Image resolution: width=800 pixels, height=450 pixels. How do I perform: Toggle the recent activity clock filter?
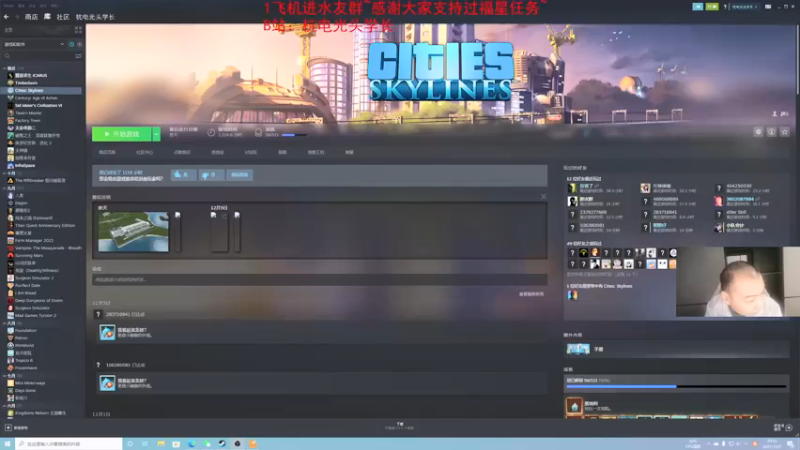tap(71, 44)
